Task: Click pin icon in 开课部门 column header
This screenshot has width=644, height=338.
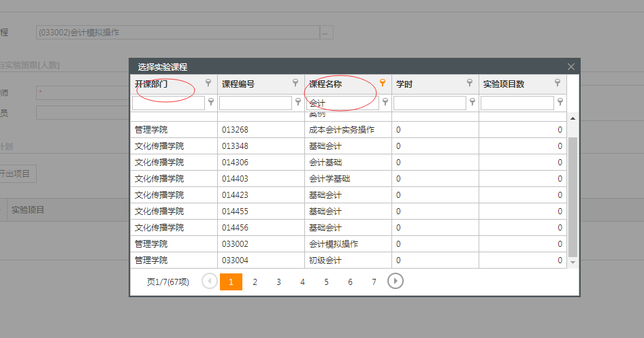Action: [x=208, y=83]
